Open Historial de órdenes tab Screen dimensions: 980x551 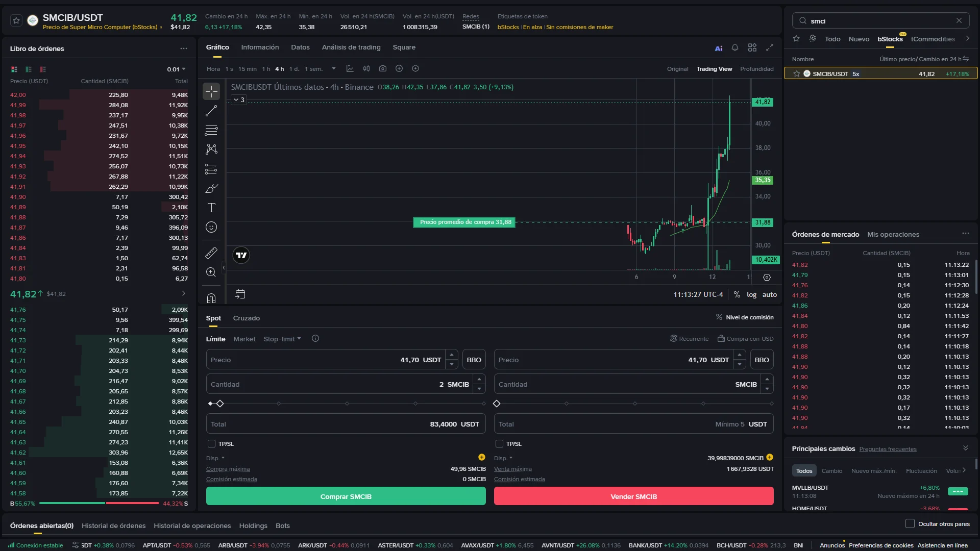114,525
